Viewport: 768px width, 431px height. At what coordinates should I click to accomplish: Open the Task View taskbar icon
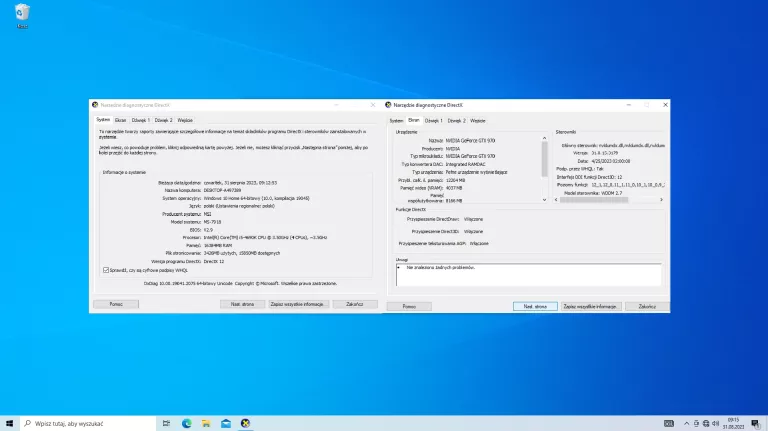(167, 423)
